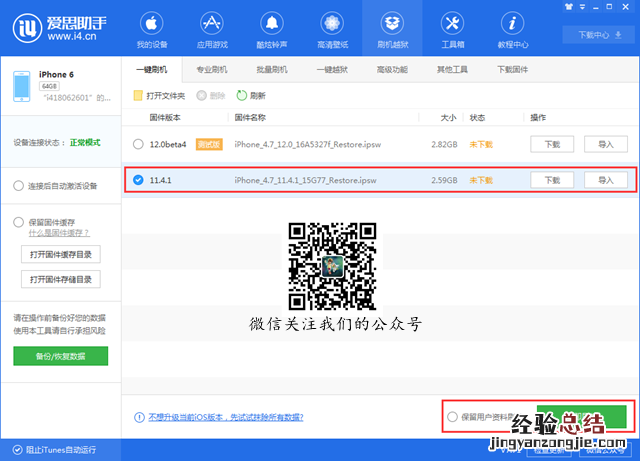Viewport: 640px width, 461px height.
Task: Open 酷炫铃声 ringtones section
Action: pos(272,30)
